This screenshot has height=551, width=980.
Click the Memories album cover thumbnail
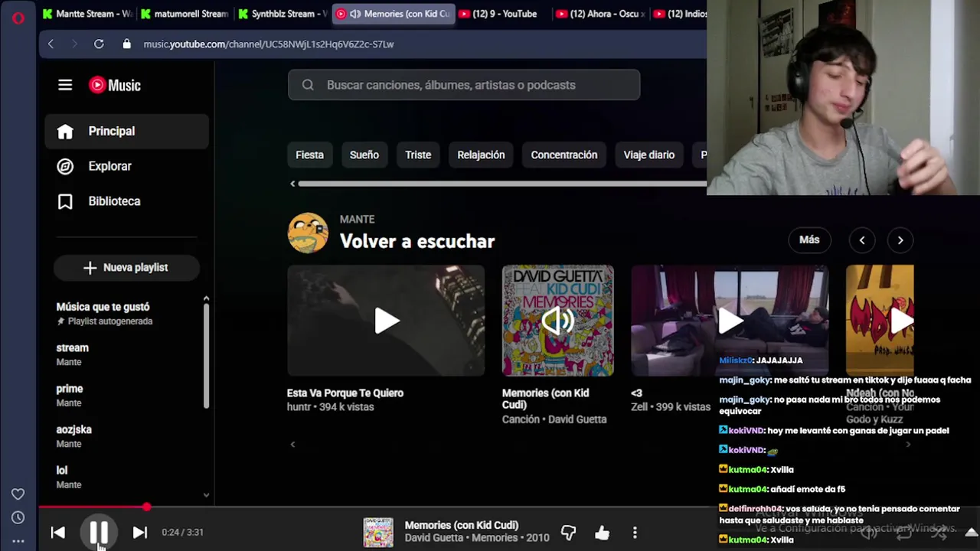click(x=558, y=321)
